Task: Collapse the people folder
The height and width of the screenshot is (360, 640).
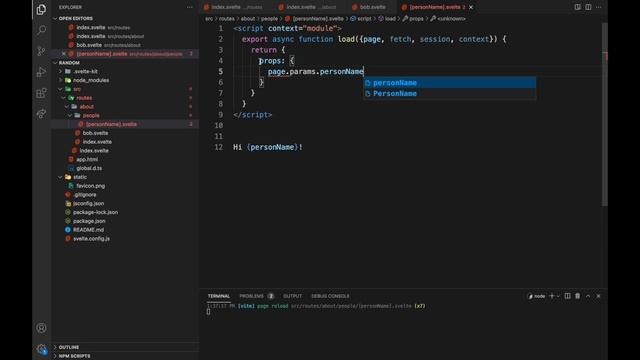Action: (91, 116)
